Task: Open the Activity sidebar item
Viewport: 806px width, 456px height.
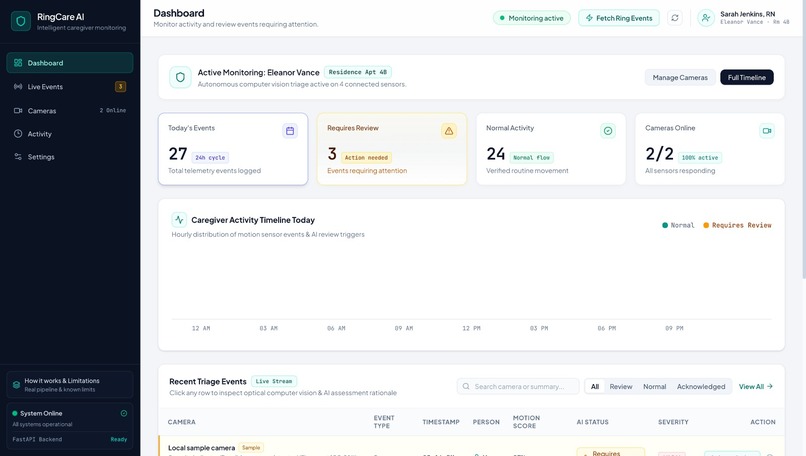Action: tap(70, 134)
